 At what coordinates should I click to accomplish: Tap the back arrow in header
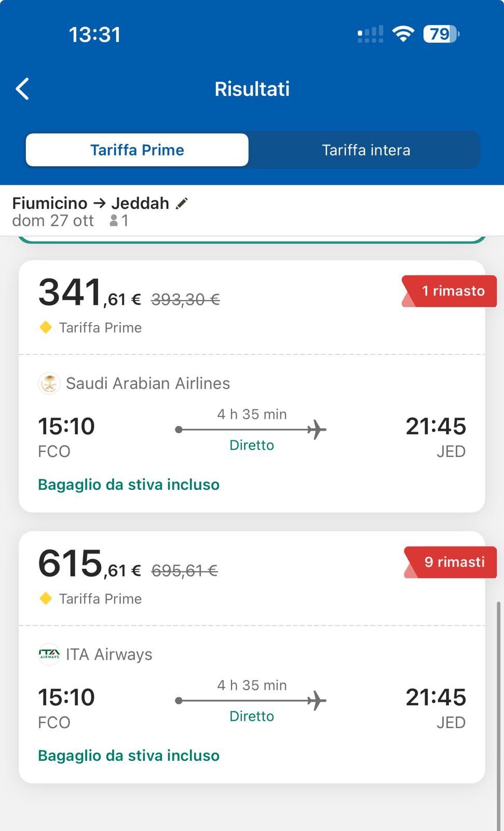point(22,89)
